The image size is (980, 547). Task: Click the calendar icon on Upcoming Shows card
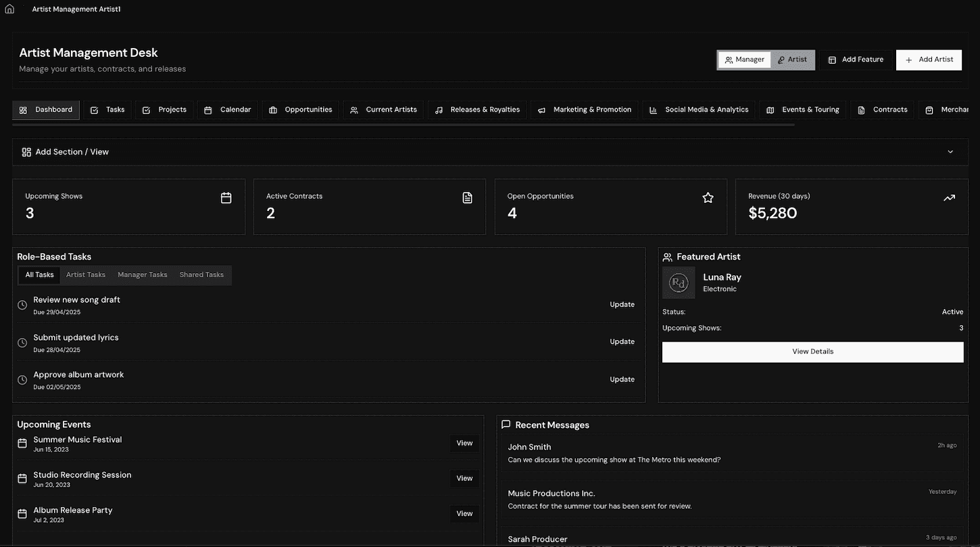[x=226, y=198]
